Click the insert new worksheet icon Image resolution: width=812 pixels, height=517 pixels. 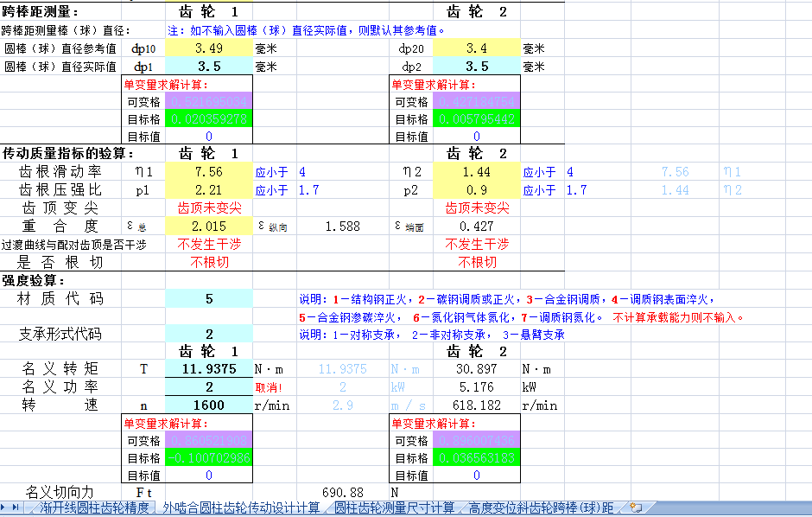point(637,507)
